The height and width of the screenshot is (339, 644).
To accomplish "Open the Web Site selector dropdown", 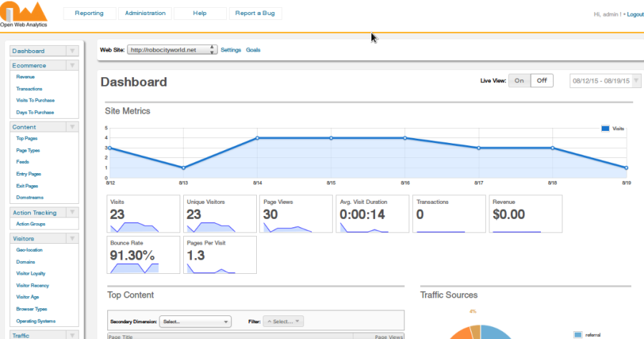I will [x=172, y=50].
